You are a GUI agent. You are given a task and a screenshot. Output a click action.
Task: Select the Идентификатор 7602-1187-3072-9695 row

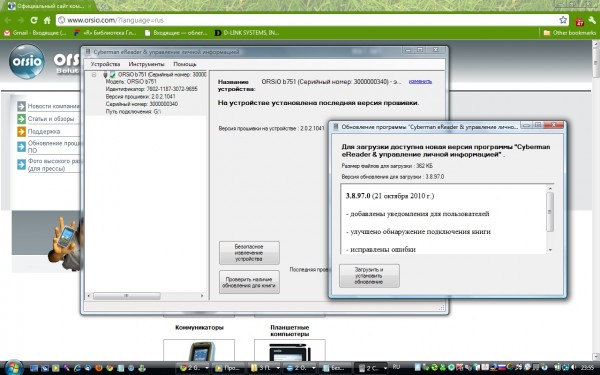[x=152, y=89]
